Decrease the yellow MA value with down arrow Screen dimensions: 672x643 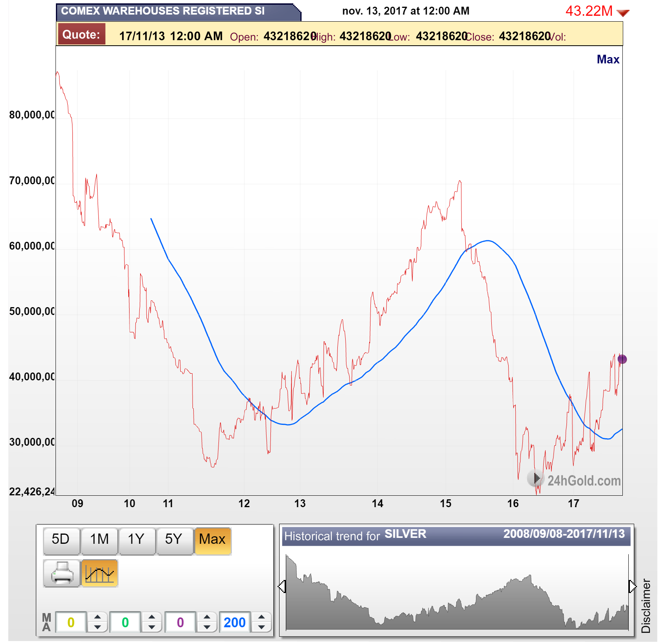[x=97, y=627]
